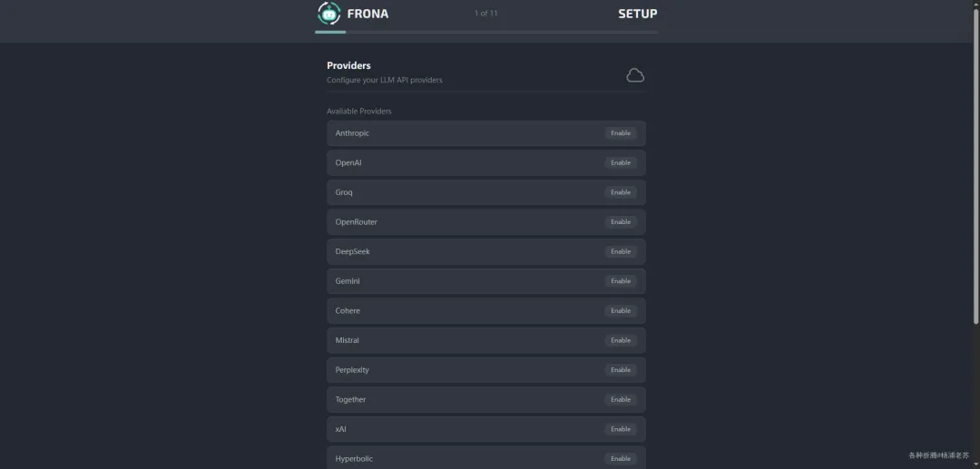Enable the Hyperbolic provider
The height and width of the screenshot is (469, 980).
point(621,458)
